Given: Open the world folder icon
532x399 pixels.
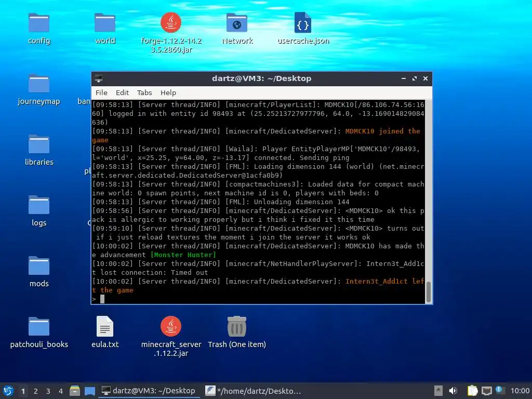Looking at the screenshot, I should (105, 23).
